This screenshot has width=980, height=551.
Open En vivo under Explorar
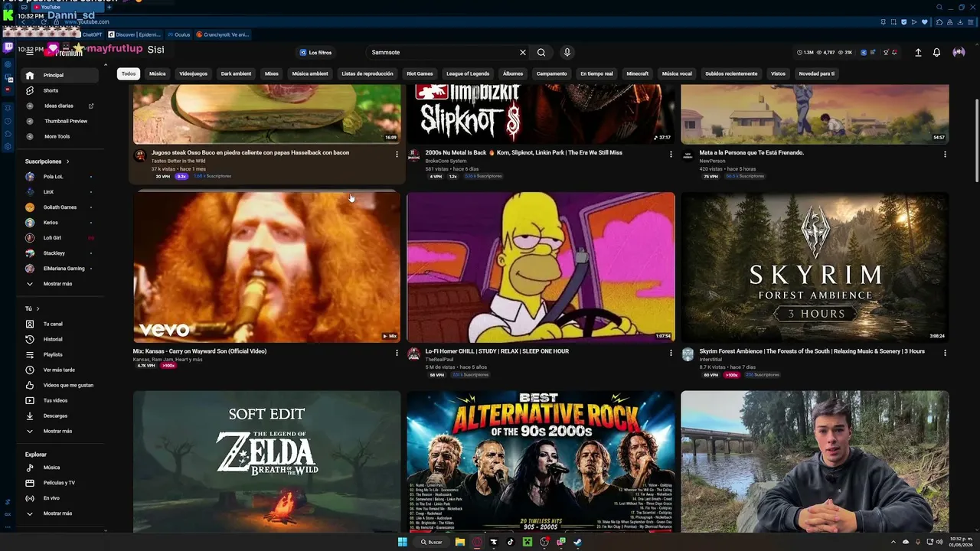[x=60, y=498]
